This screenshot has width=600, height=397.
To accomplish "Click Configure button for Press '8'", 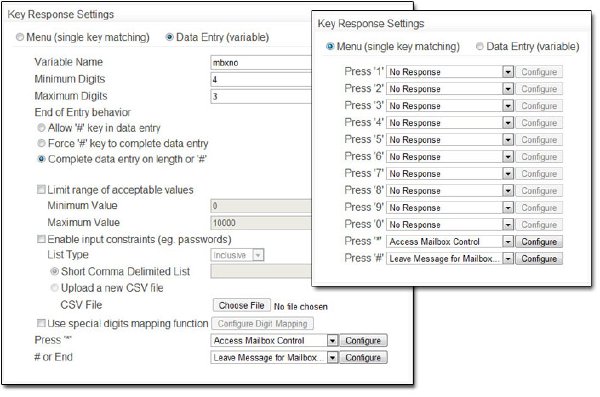I will (539, 191).
